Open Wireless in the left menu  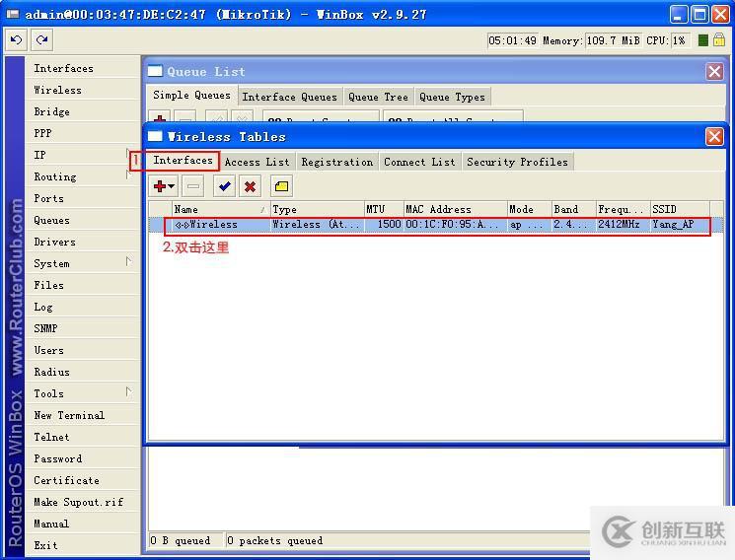[83, 90]
